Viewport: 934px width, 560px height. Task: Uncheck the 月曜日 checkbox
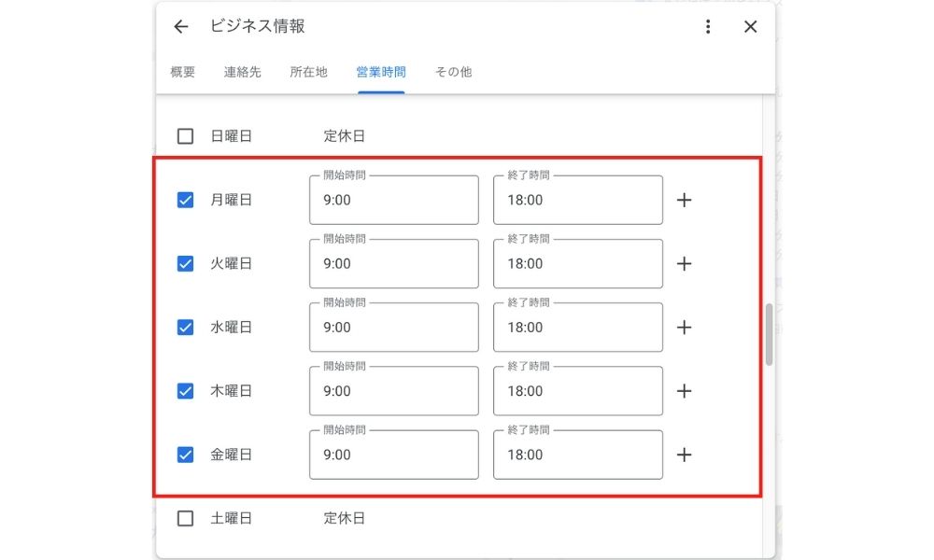185,200
